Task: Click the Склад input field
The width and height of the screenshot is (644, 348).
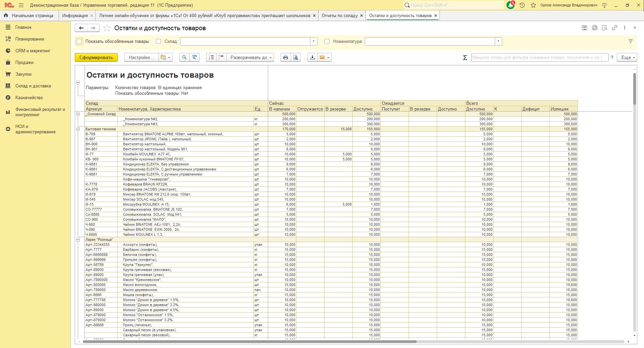Action: tap(245, 42)
